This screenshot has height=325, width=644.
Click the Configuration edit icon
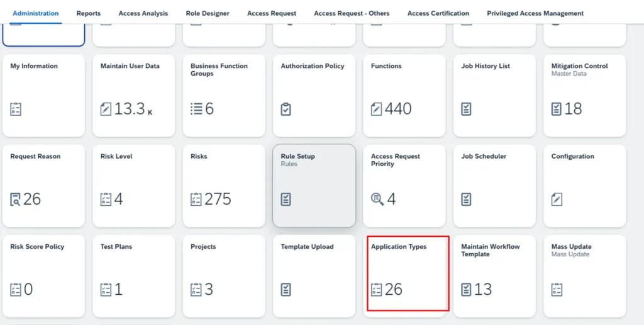(557, 200)
